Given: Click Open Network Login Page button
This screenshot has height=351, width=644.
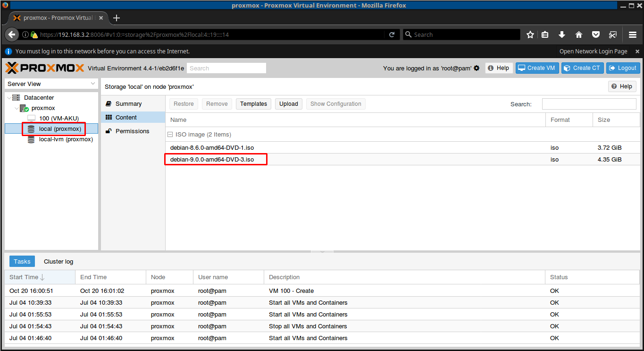Looking at the screenshot, I should (594, 51).
